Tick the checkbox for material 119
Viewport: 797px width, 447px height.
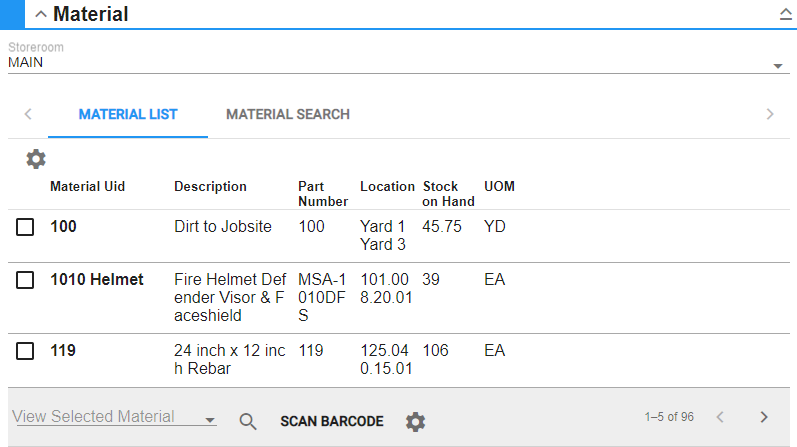(25, 351)
